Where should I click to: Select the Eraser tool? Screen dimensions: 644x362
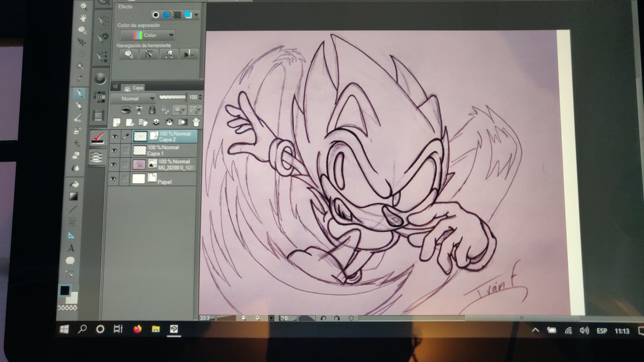76,156
